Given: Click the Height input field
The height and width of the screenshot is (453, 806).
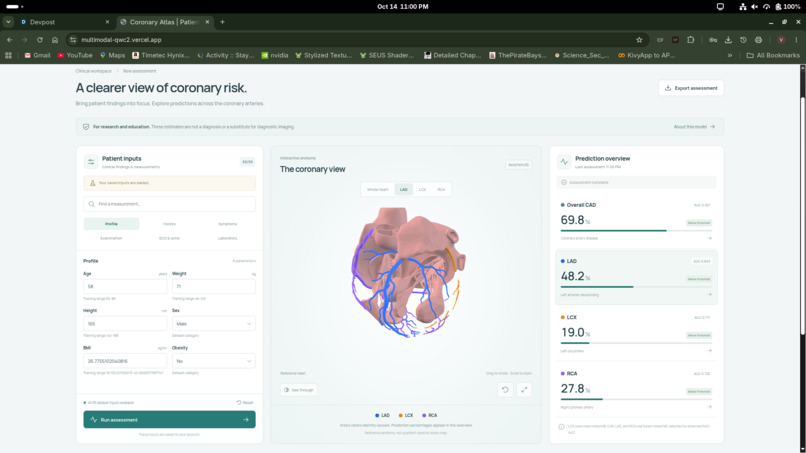Looking at the screenshot, I should 125,324.
